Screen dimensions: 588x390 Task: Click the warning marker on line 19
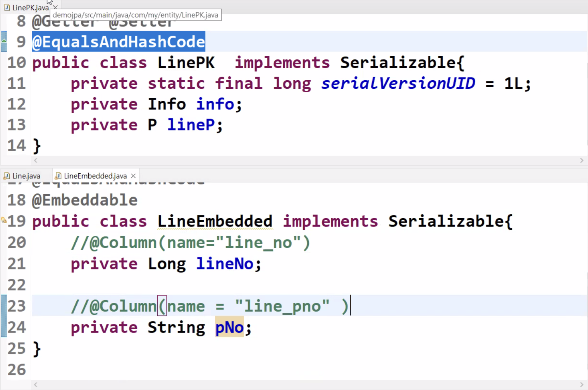coord(3,221)
